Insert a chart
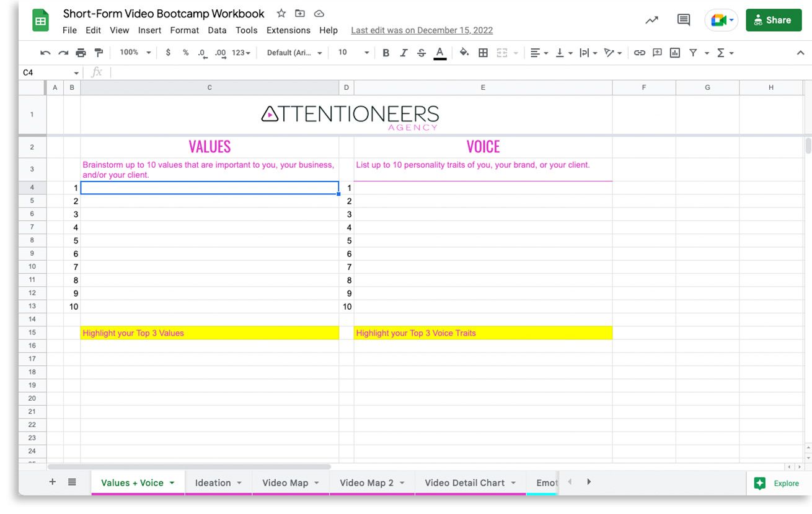This screenshot has width=812, height=514. pyautogui.click(x=675, y=53)
